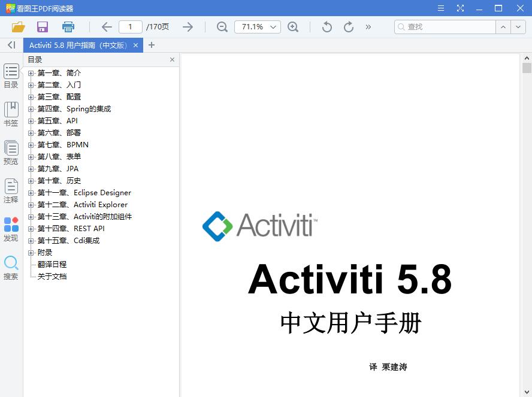Collapse the left sidebar panel
The width and height of the screenshot is (532, 397).
coord(11,45)
